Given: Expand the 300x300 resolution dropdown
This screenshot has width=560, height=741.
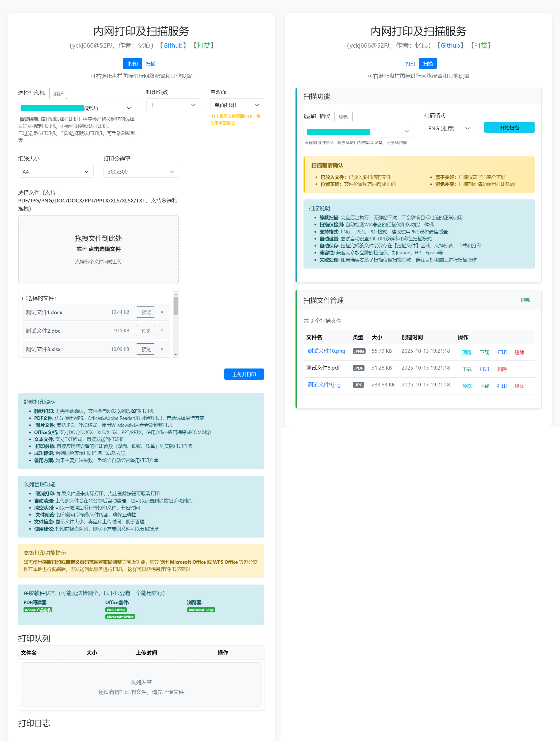Looking at the screenshot, I should (141, 171).
